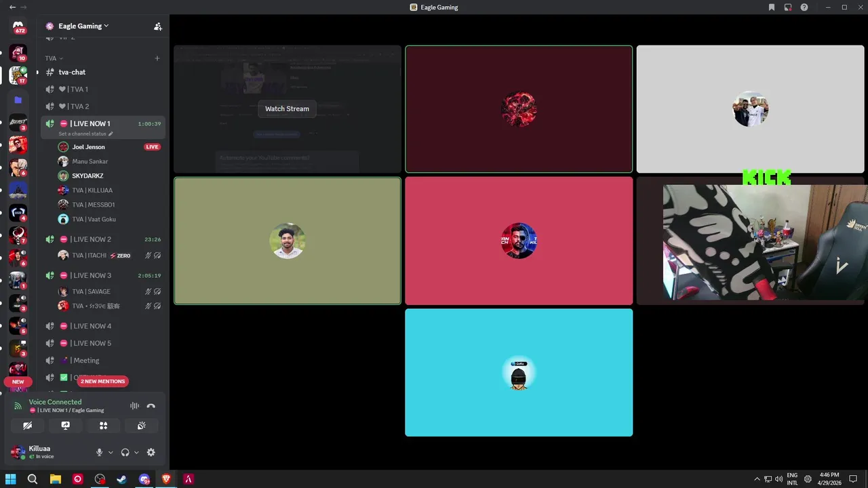Open the server folder icon in sidebar
Image resolution: width=868 pixels, height=488 pixels.
point(18,100)
